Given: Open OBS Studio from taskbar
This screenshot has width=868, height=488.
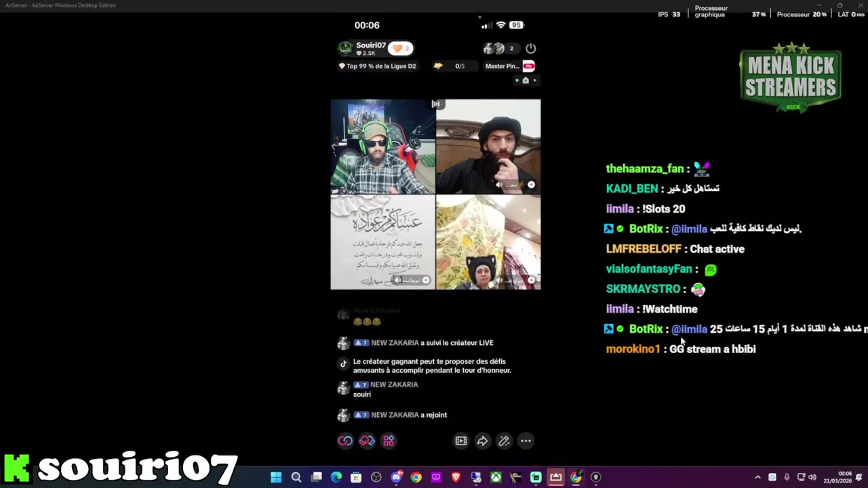Looking at the screenshot, I should [x=376, y=477].
